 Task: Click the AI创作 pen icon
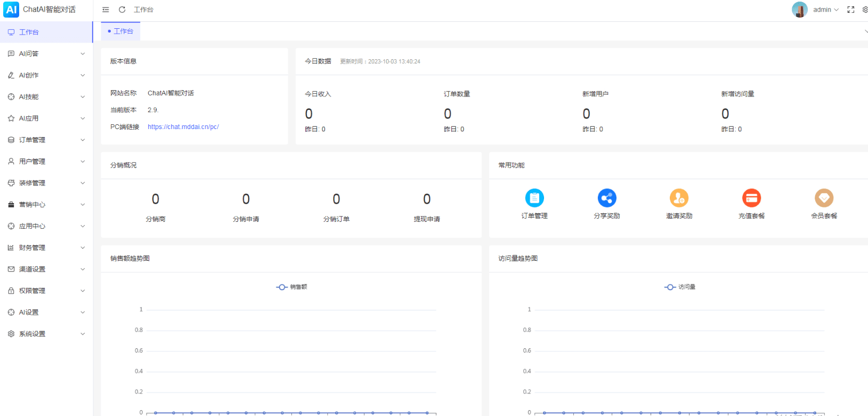click(x=11, y=75)
